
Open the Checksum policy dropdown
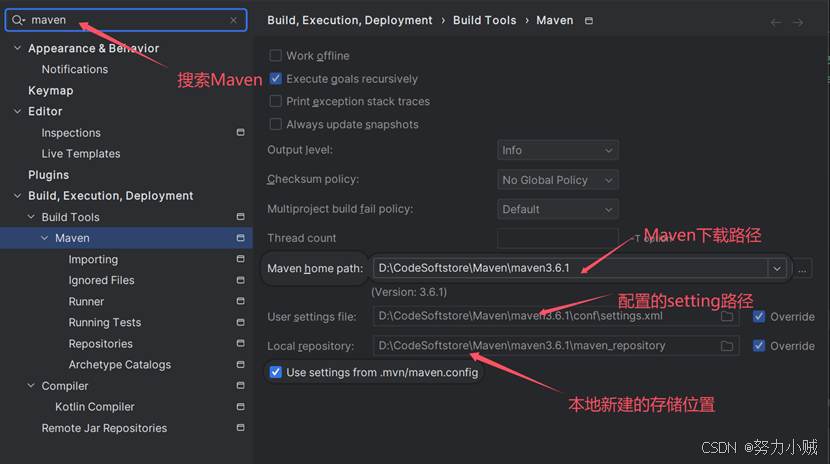(x=557, y=180)
